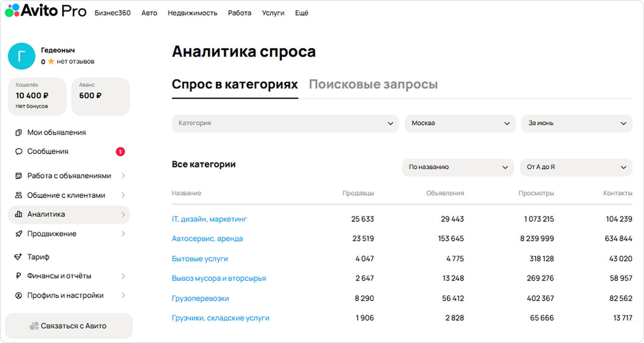Click the Сообщения speech bubble icon

[x=19, y=151]
